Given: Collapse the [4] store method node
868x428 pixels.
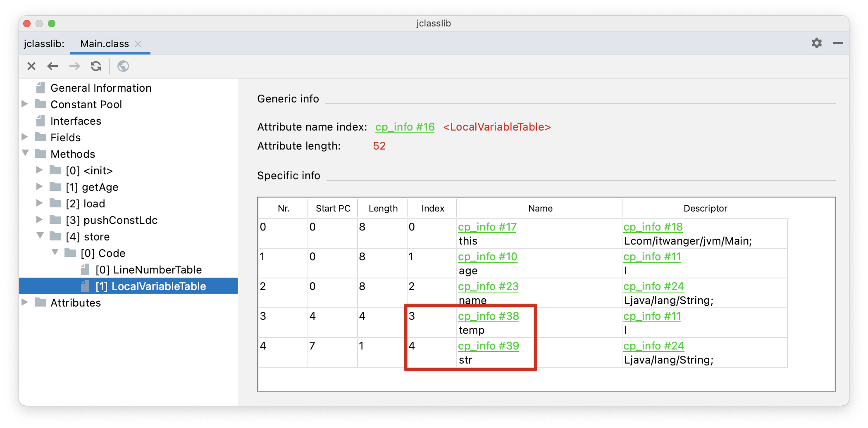Looking at the screenshot, I should pos(40,236).
